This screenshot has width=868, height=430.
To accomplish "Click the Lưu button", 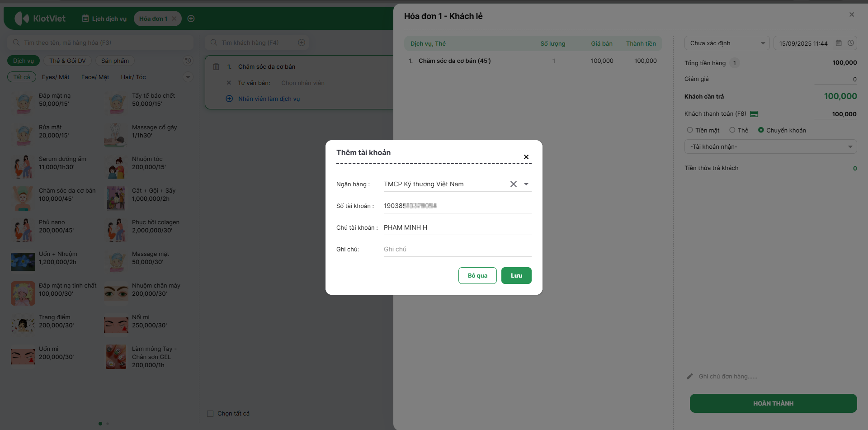I will pyautogui.click(x=516, y=275).
